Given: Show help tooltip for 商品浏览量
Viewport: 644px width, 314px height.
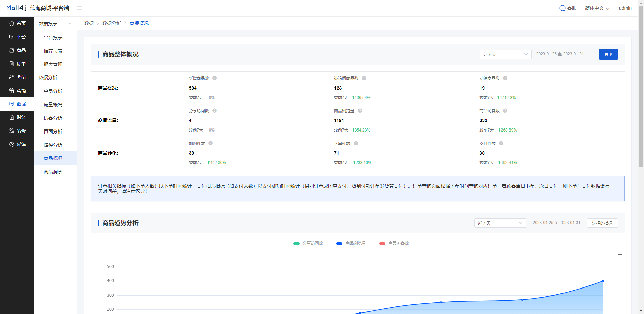Looking at the screenshot, I should pos(360,111).
